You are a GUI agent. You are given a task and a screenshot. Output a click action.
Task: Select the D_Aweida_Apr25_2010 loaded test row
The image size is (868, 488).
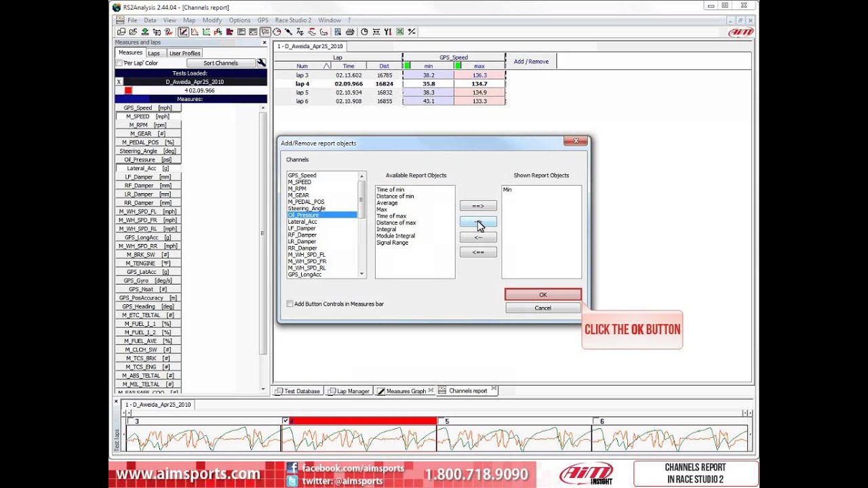point(195,81)
